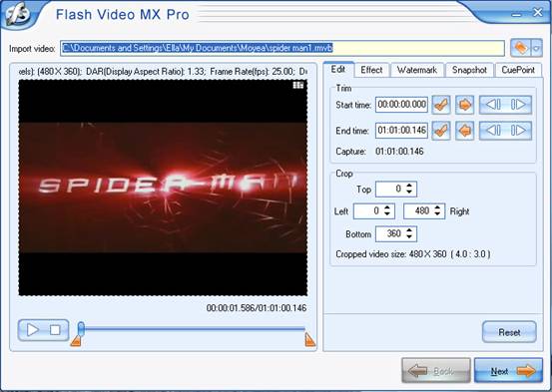Click the playback position slider handle
Image resolution: width=552 pixels, height=392 pixels.
click(81, 328)
